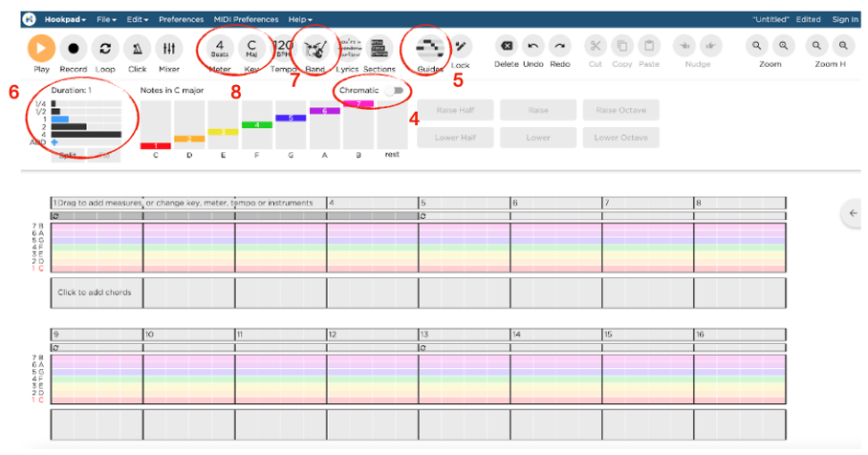Start recording with the Record button
The height and width of the screenshot is (455, 868).
(73, 48)
